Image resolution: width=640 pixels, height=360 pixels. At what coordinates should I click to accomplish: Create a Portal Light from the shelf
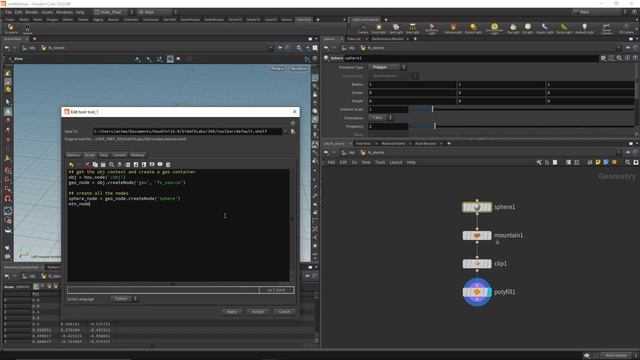[564, 29]
